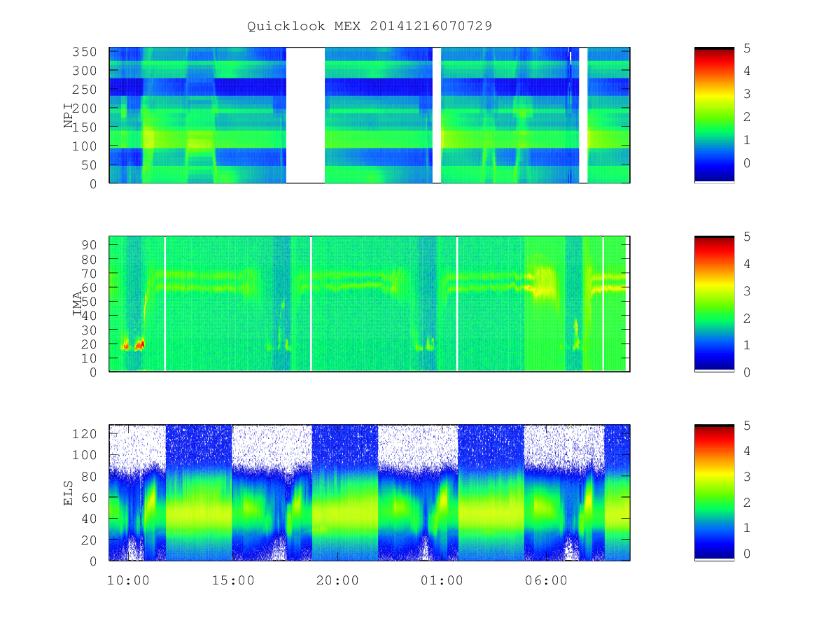840x630 pixels.
Task: Click the 06:00 time tick label
Action: tap(546, 580)
